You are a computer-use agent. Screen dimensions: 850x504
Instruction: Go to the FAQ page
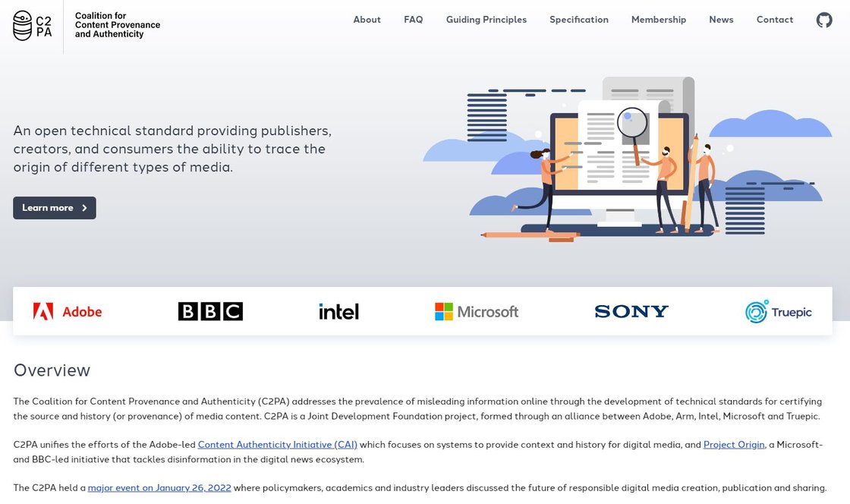(x=414, y=20)
